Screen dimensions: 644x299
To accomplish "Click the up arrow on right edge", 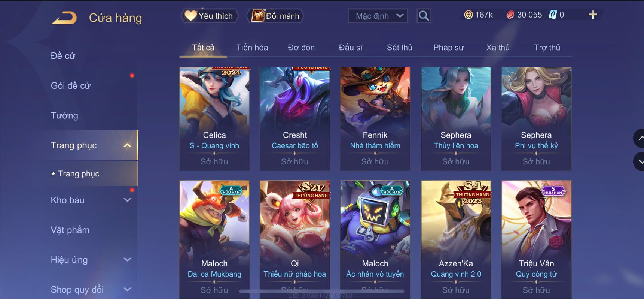I will tap(639, 138).
